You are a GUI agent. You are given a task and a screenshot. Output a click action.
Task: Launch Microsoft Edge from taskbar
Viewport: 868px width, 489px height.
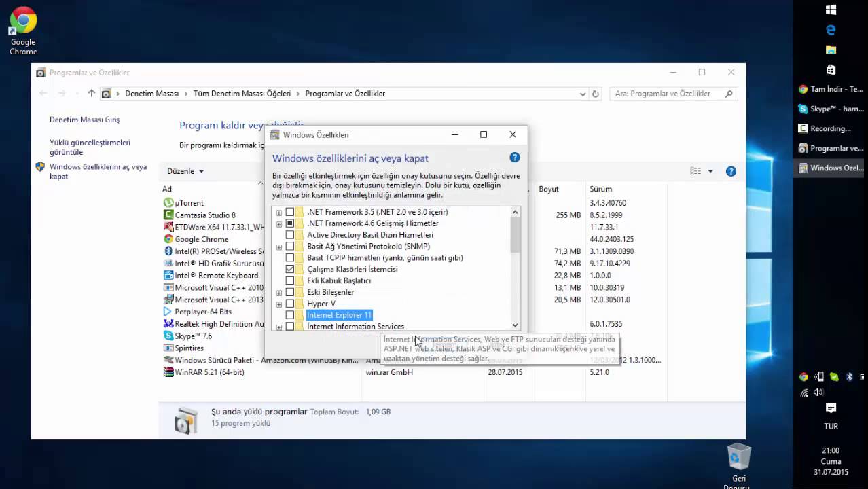pyautogui.click(x=831, y=30)
